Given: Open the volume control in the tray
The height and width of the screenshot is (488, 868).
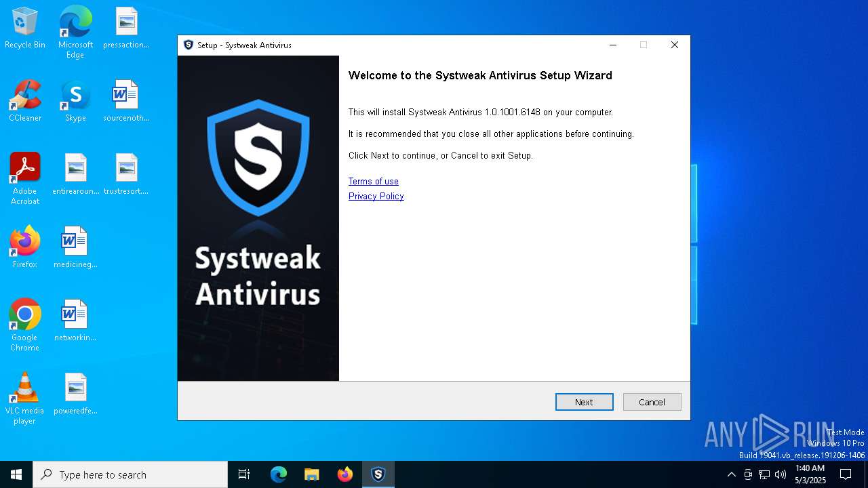Looking at the screenshot, I should pyautogui.click(x=781, y=474).
